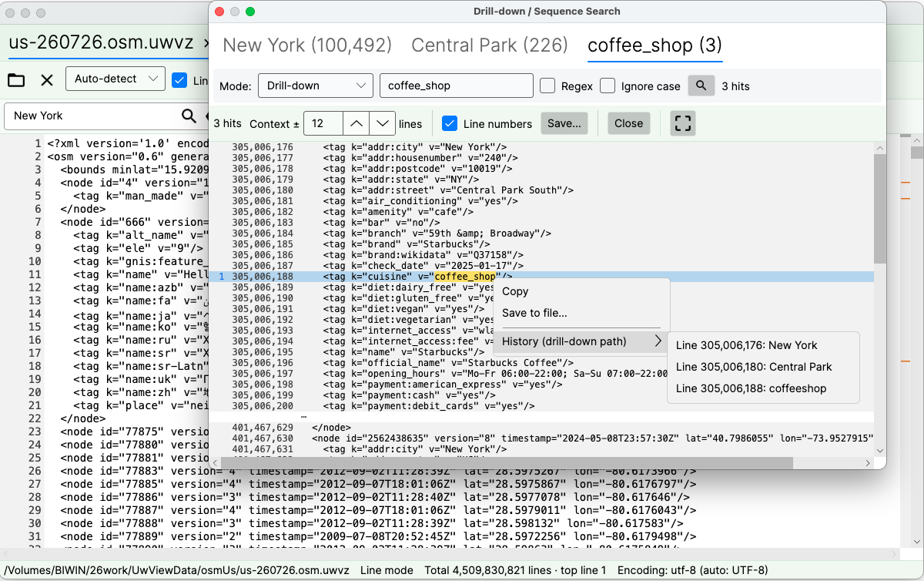
Task: Click the context lines field showing 12
Action: tap(322, 123)
